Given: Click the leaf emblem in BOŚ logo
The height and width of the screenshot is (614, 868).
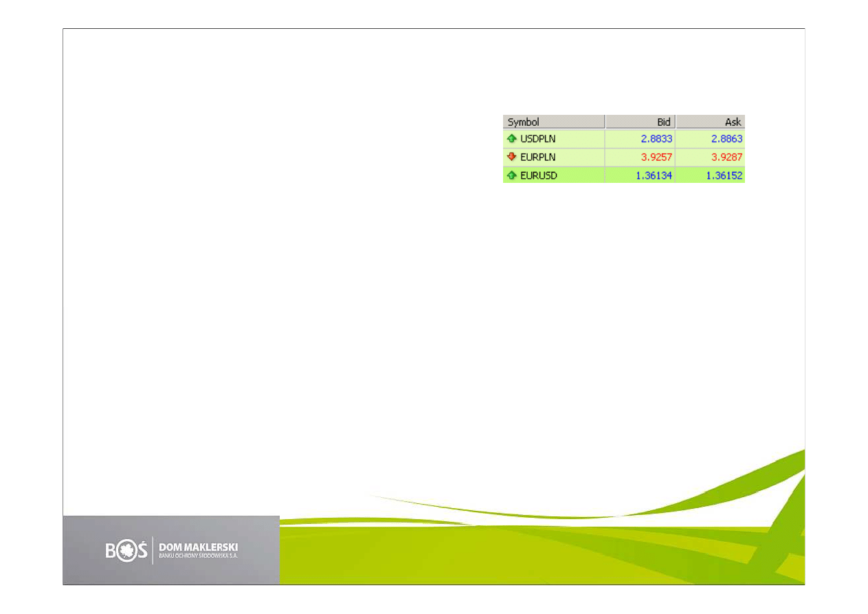Looking at the screenshot, I should [126, 551].
